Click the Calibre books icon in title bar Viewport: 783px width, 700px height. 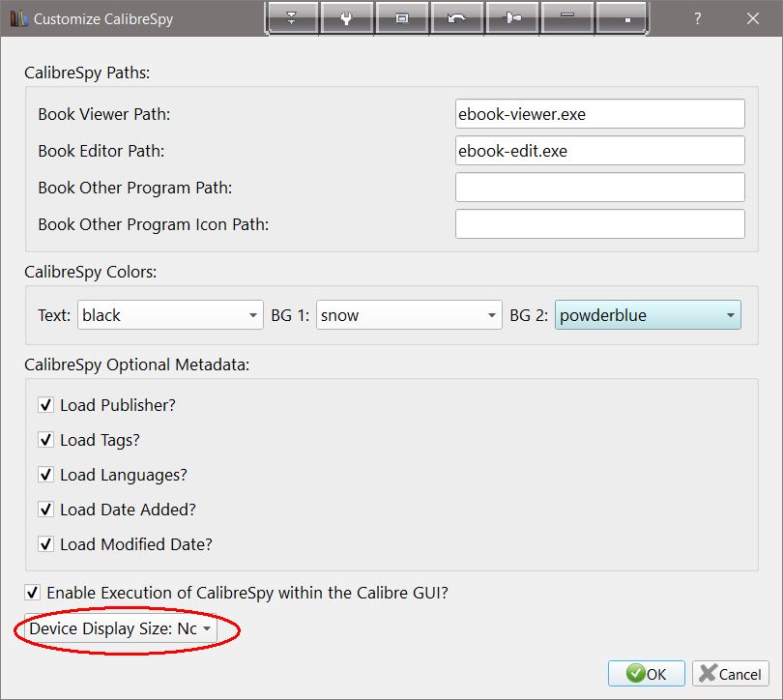coord(19,19)
